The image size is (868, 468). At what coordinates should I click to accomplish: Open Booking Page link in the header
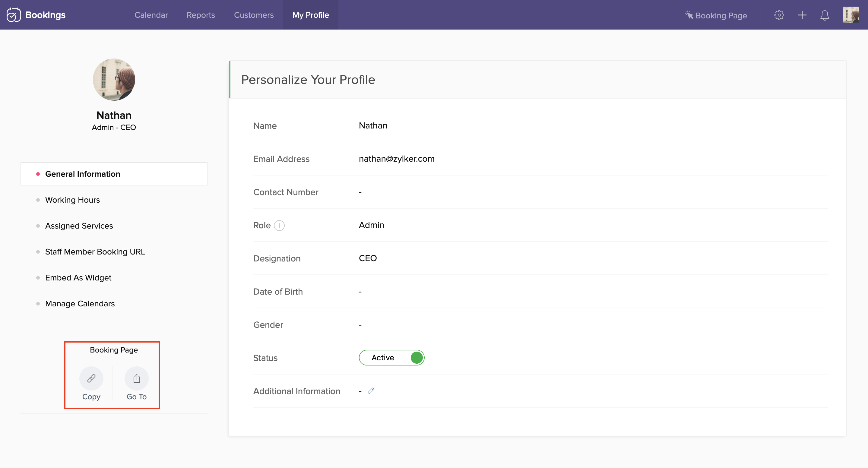pyautogui.click(x=716, y=15)
